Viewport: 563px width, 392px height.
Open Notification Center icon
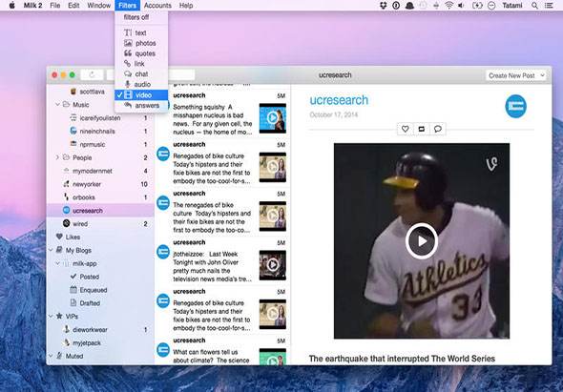click(549, 6)
